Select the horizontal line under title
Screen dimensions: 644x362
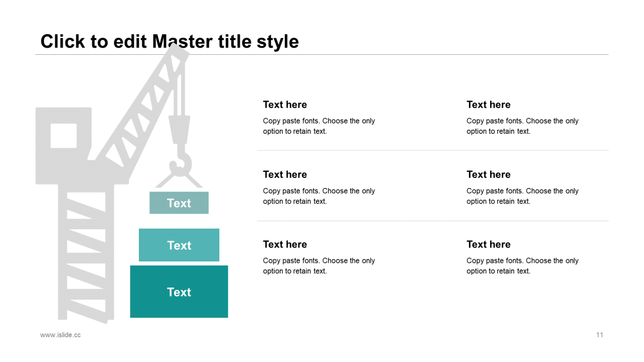click(x=322, y=54)
